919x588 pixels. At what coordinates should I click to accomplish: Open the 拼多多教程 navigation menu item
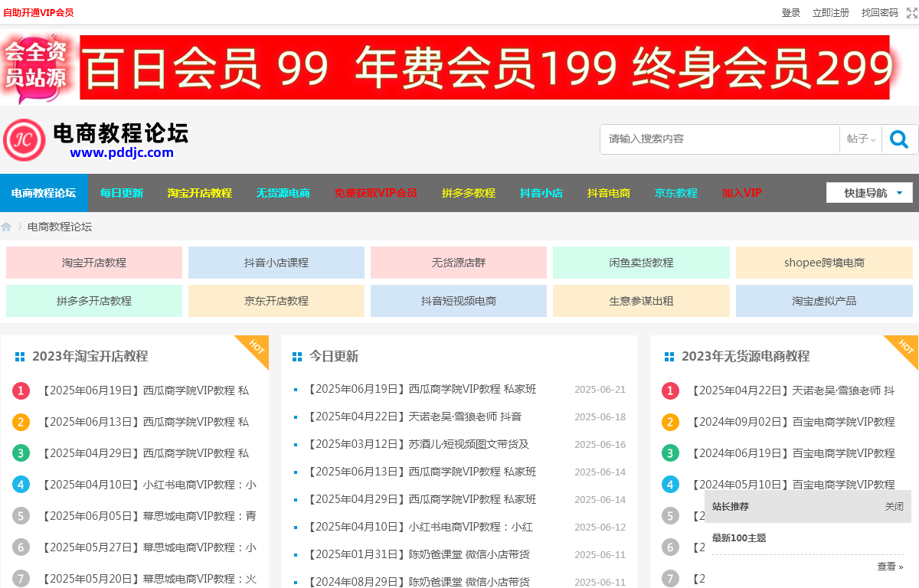[469, 193]
